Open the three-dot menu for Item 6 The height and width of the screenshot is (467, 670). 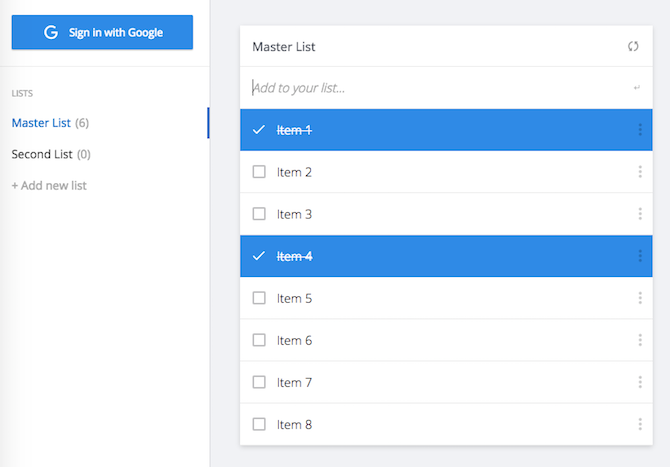(x=640, y=340)
